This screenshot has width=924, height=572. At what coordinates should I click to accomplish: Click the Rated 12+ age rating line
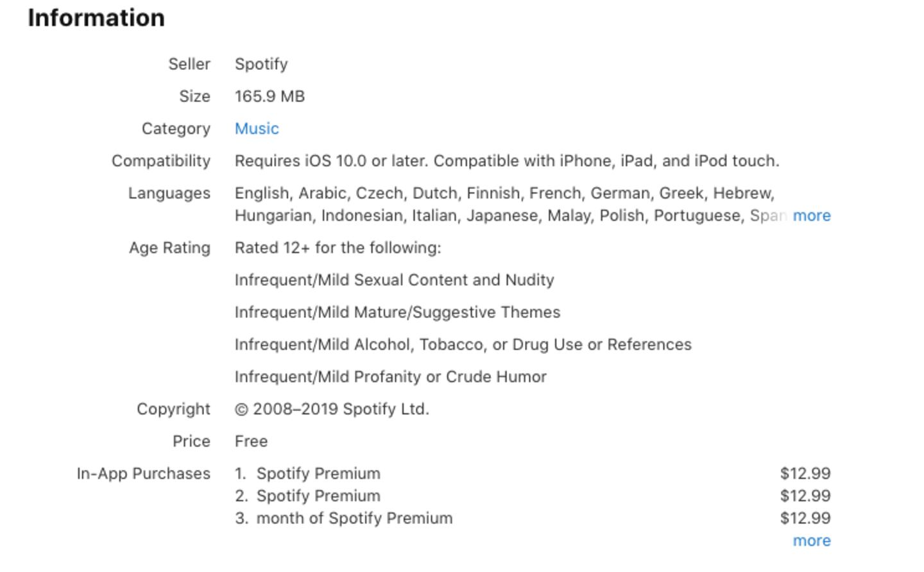click(x=338, y=248)
